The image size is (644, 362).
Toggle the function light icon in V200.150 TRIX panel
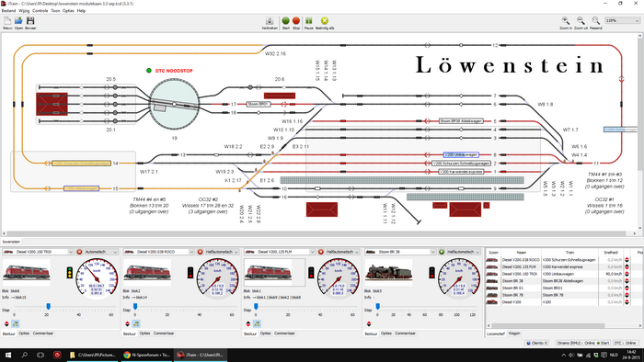[x=16, y=323]
